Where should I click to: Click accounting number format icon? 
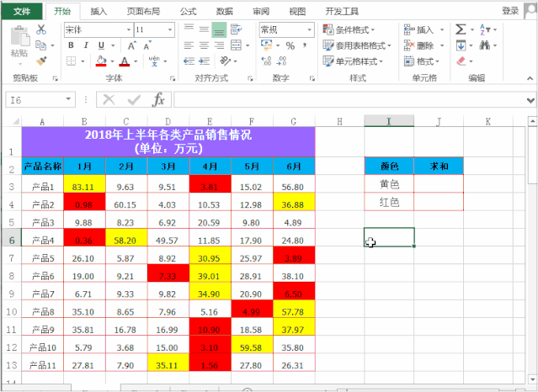point(267,45)
